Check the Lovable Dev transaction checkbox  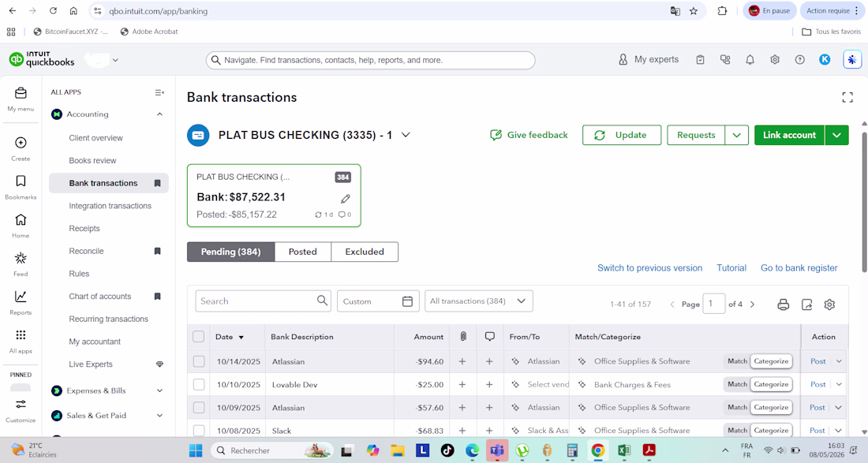(x=199, y=384)
